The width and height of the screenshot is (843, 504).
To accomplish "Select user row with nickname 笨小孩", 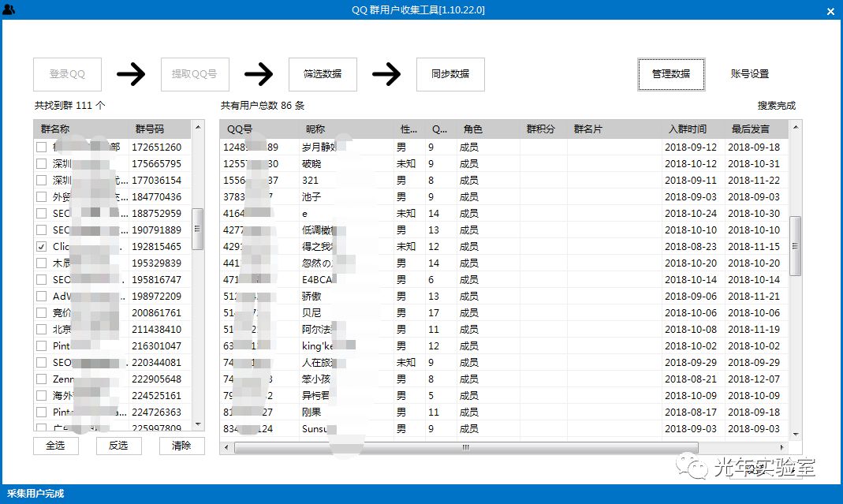I will (504, 379).
